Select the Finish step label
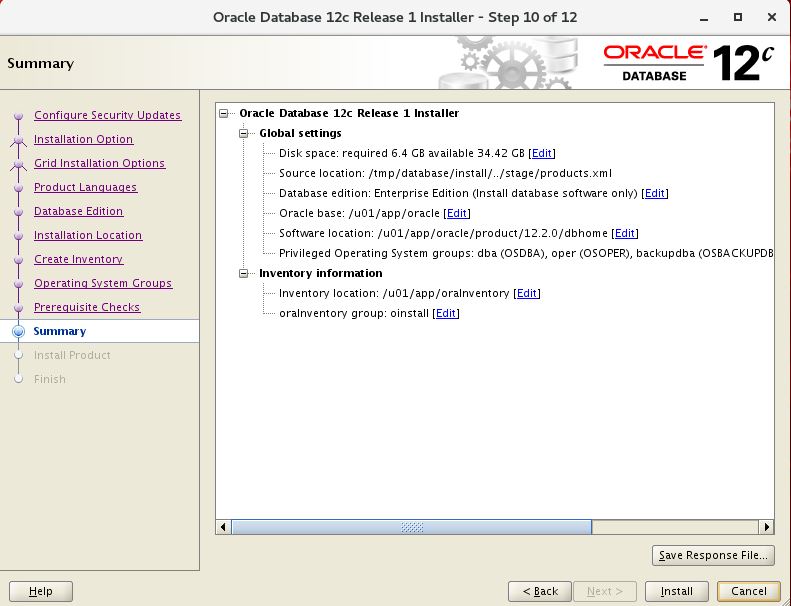The image size is (791, 606). (49, 379)
